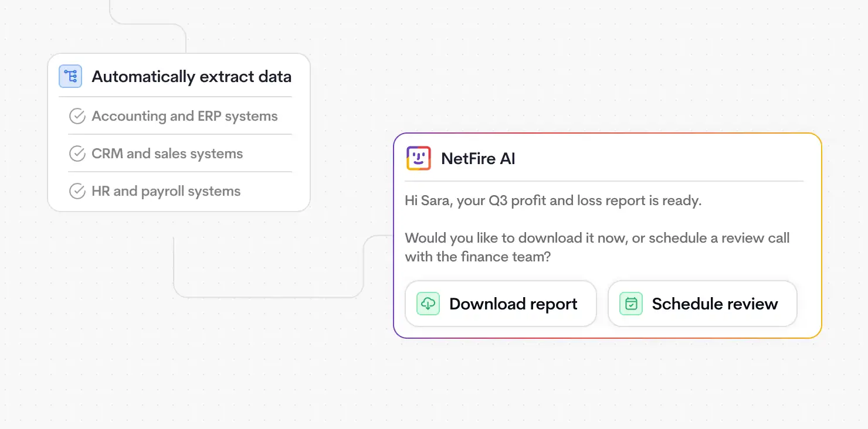Choose the "Accounting and ERP systems" list item
Viewport: 868px width, 429px height.
(x=184, y=116)
